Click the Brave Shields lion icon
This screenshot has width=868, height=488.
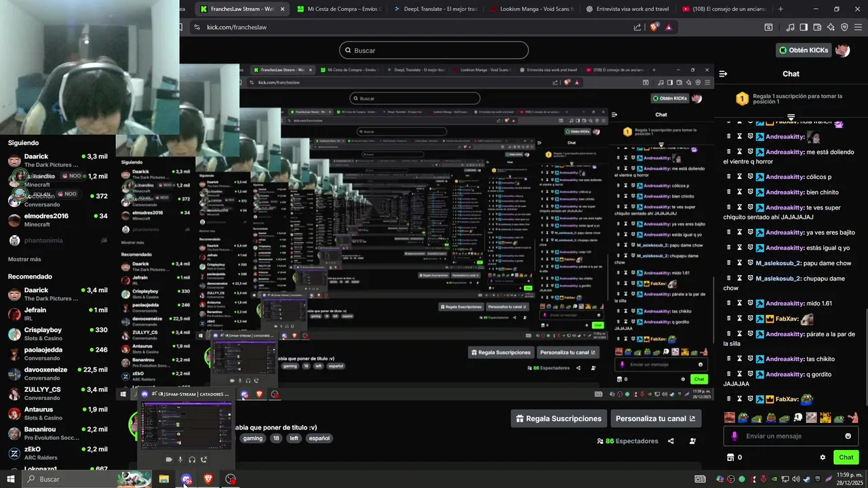click(654, 27)
